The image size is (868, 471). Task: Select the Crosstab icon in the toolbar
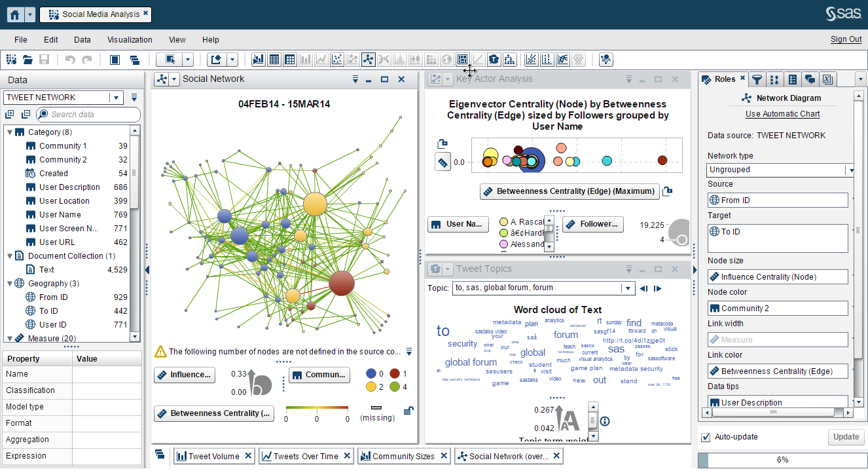point(289,60)
